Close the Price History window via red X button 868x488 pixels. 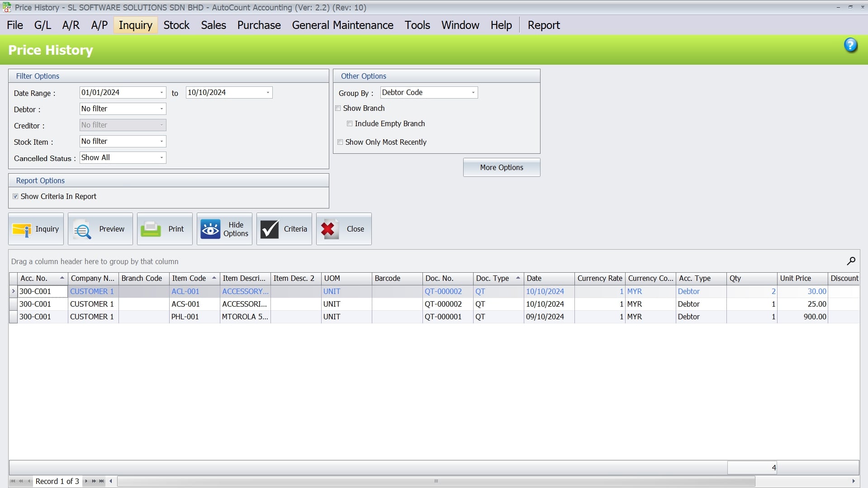coord(343,229)
